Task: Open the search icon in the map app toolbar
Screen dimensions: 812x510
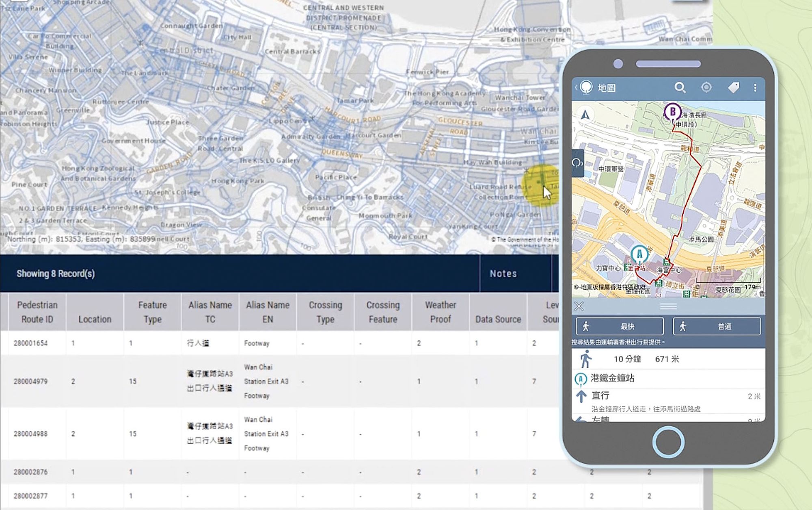Action: [681, 87]
